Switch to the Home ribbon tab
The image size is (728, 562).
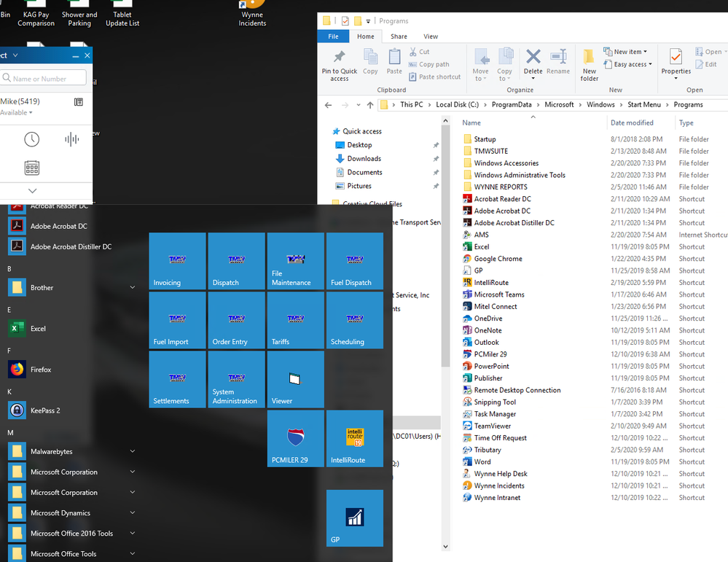pos(365,36)
